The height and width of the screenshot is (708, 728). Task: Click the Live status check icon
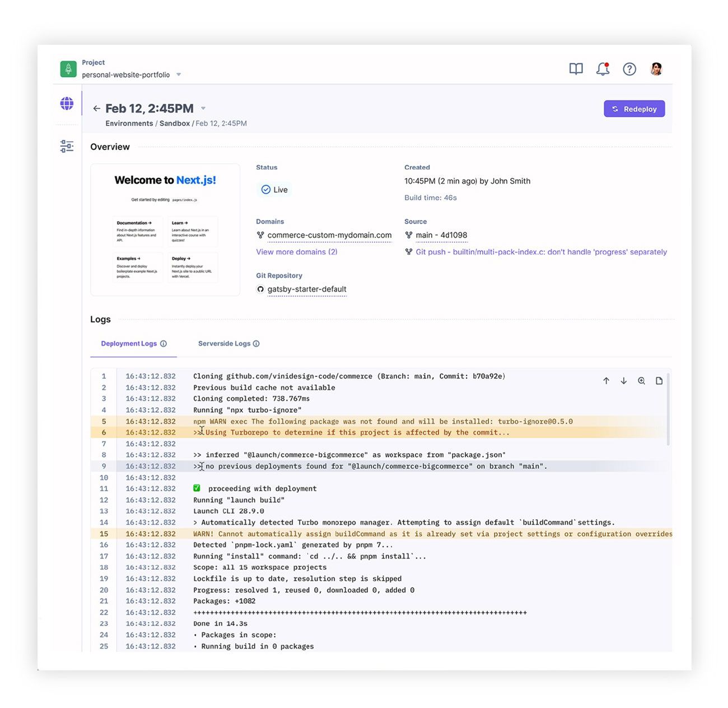[x=266, y=190]
